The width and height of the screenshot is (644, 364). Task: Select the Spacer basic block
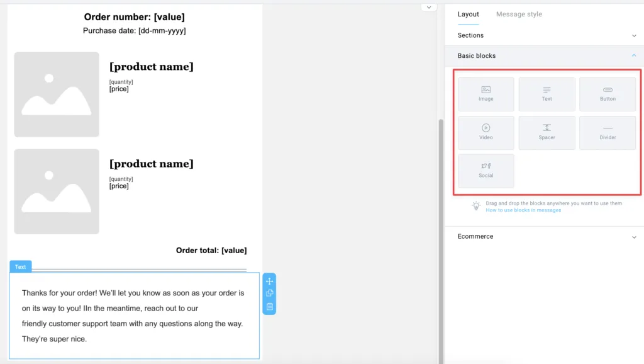(x=547, y=132)
